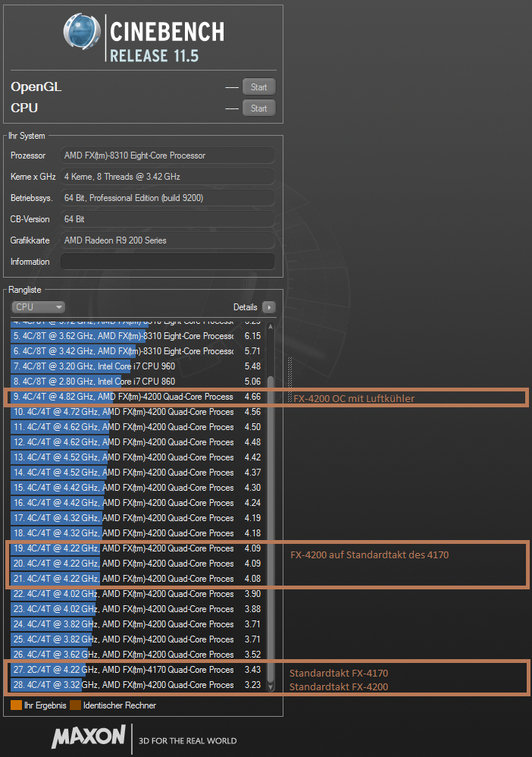The image size is (532, 757).
Task: Select entry 12 with score 4.48
Action: tap(137, 442)
